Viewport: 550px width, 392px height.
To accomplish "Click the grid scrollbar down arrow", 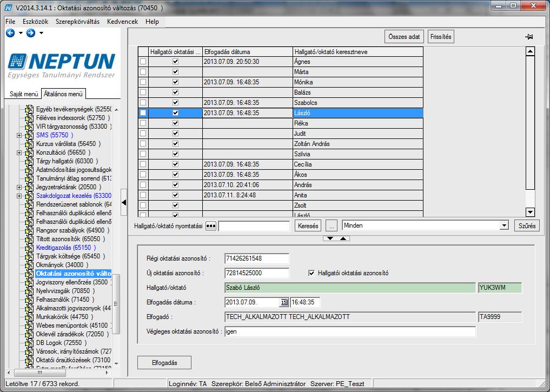I will click(530, 212).
